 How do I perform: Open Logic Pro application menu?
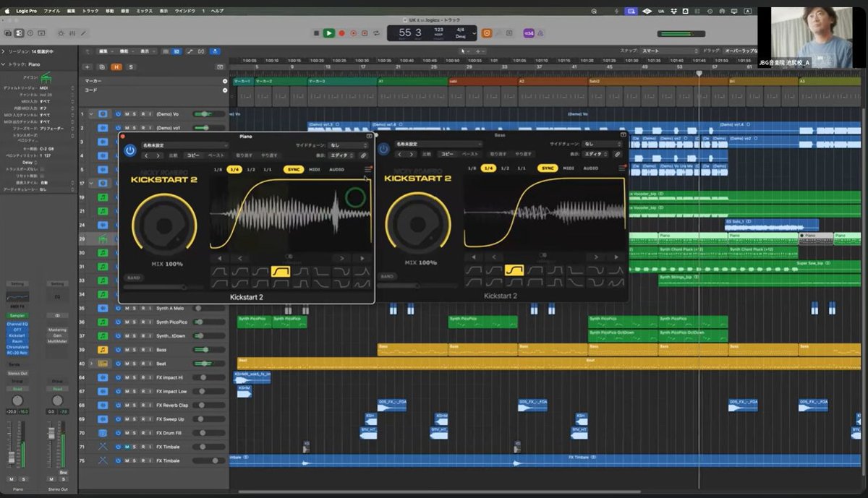(27, 12)
